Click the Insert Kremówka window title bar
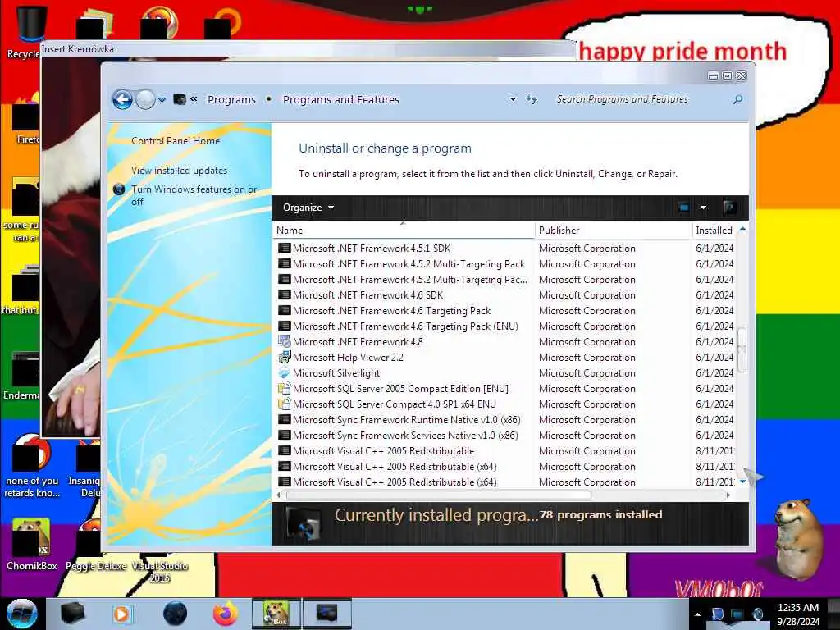Image resolution: width=840 pixels, height=630 pixels. [x=308, y=48]
